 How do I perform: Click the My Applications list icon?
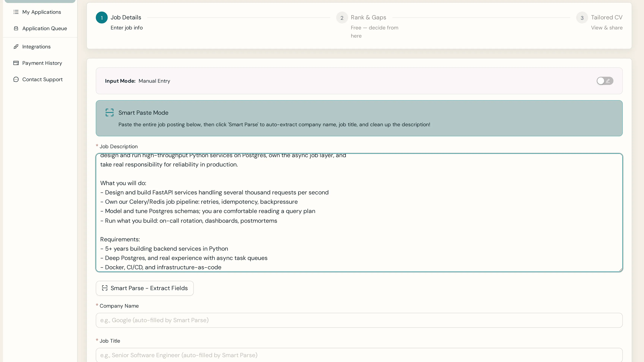pos(16,12)
